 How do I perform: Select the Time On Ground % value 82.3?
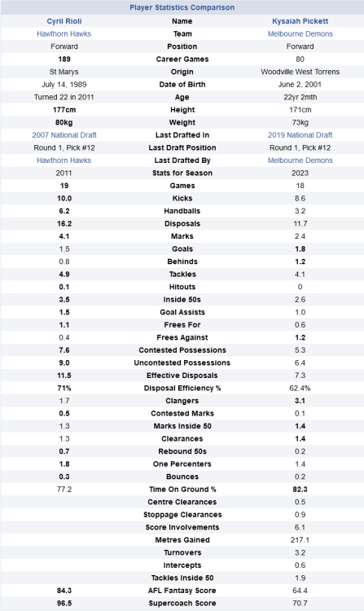coord(300,490)
